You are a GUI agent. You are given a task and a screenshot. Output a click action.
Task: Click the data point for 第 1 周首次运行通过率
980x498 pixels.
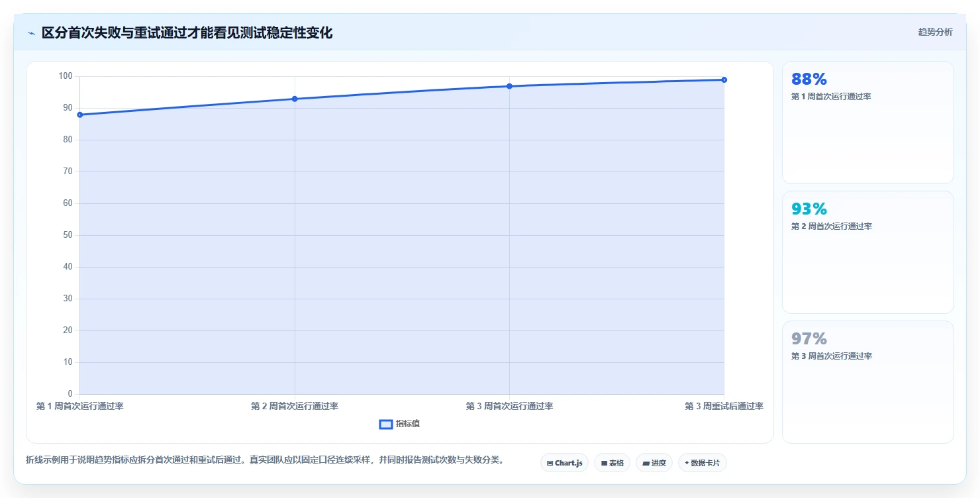[80, 115]
